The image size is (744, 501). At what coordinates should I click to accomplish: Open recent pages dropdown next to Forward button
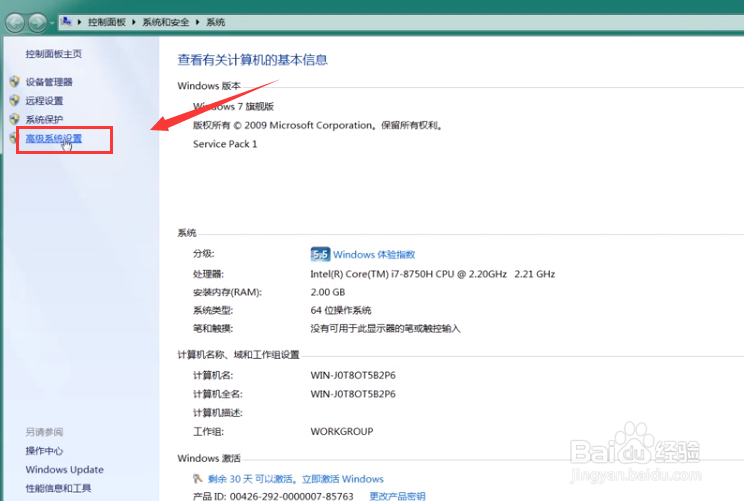(52, 22)
